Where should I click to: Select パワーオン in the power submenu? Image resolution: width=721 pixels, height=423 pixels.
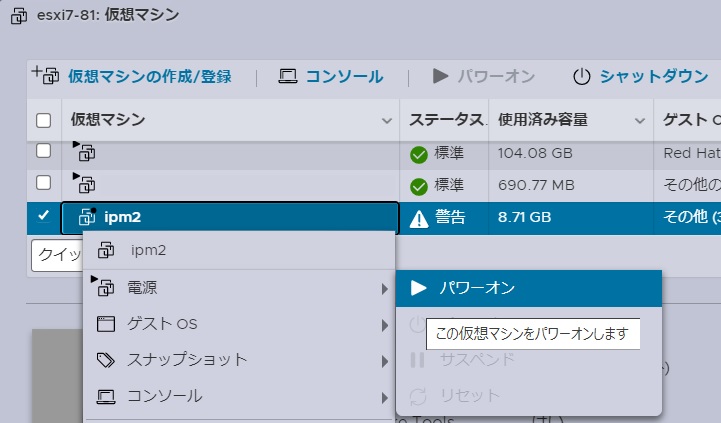coord(477,288)
